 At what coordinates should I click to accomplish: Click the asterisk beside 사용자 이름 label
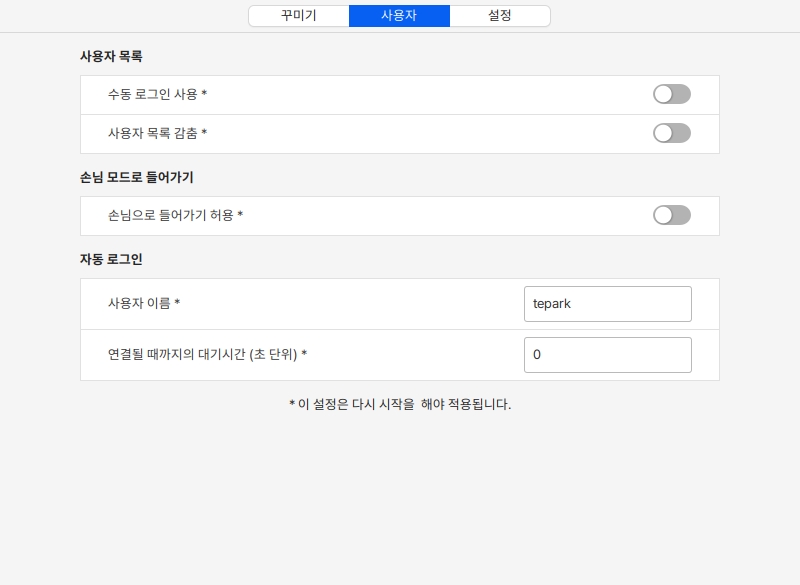click(x=177, y=303)
